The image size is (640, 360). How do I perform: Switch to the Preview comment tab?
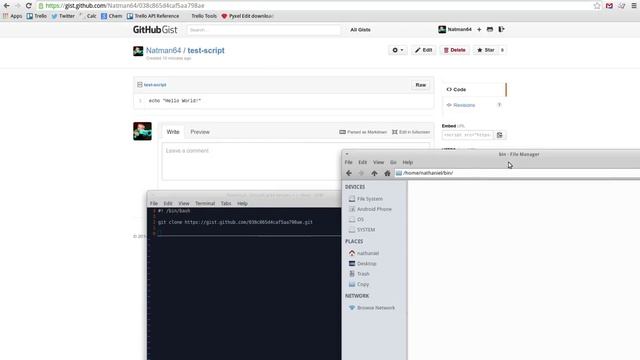click(200, 132)
